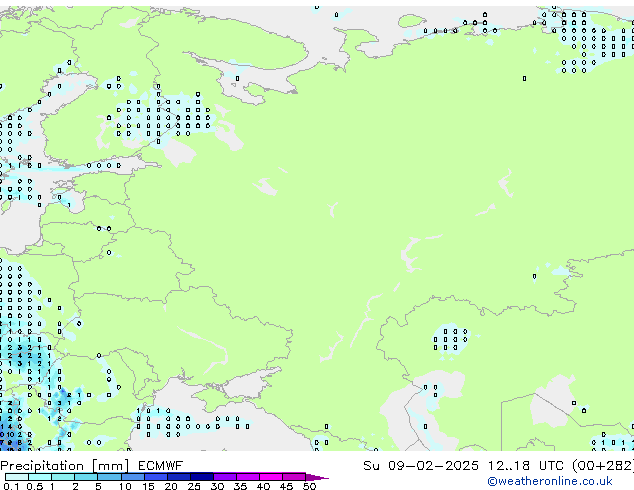Pick the 40-45 mm bright magenta swatch

click(272, 477)
